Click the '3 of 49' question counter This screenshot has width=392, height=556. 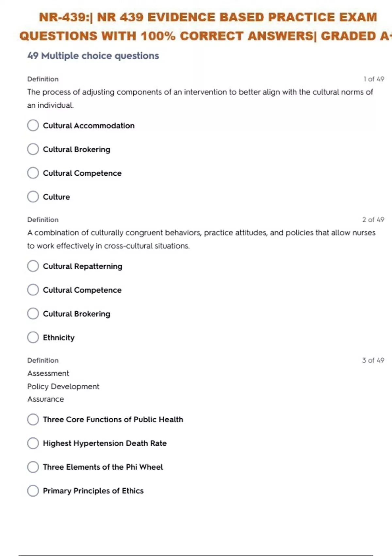tap(373, 360)
